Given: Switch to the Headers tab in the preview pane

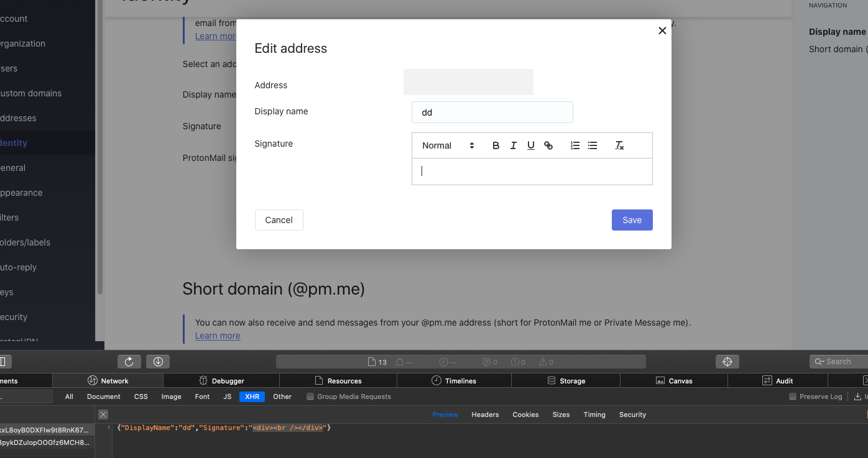Looking at the screenshot, I should [x=485, y=414].
